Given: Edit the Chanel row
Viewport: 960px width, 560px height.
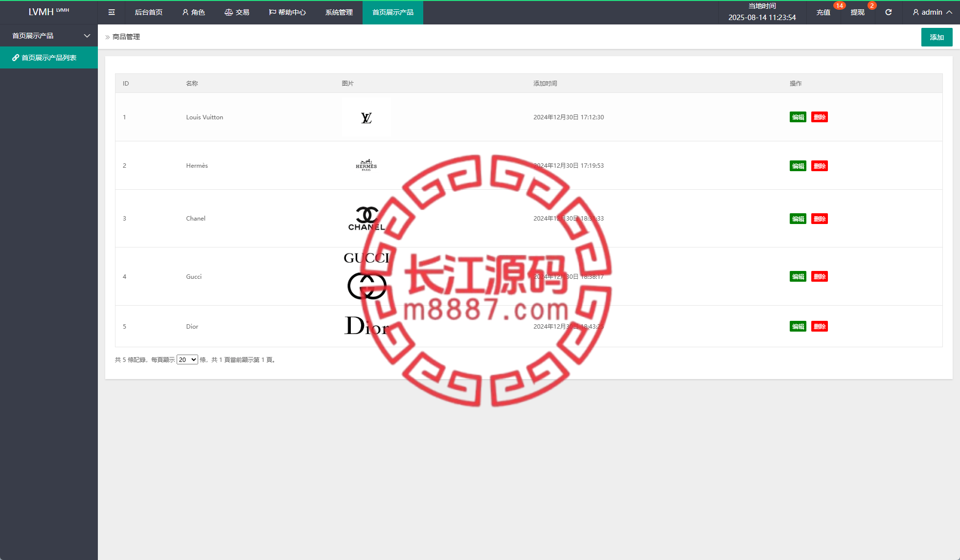Looking at the screenshot, I should click(x=798, y=219).
